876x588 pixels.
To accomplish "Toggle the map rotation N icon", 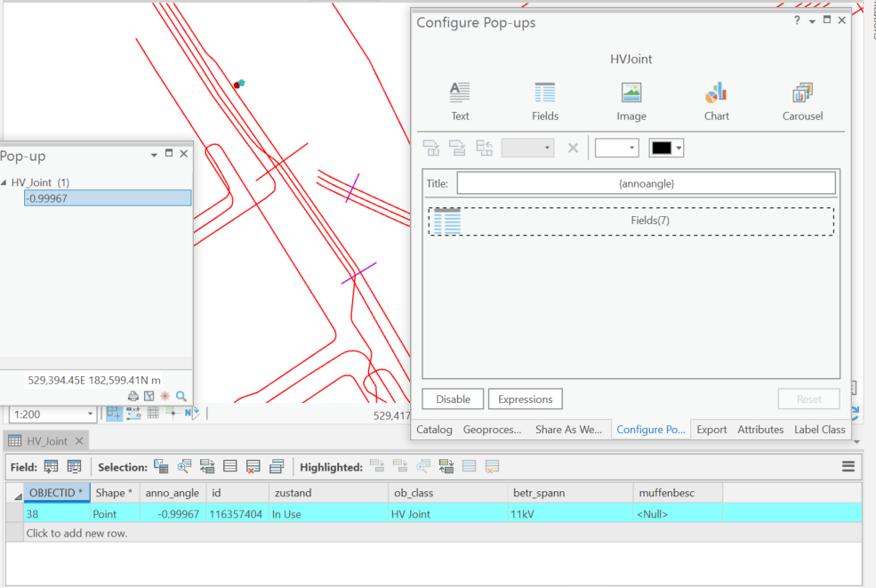I will click(191, 413).
